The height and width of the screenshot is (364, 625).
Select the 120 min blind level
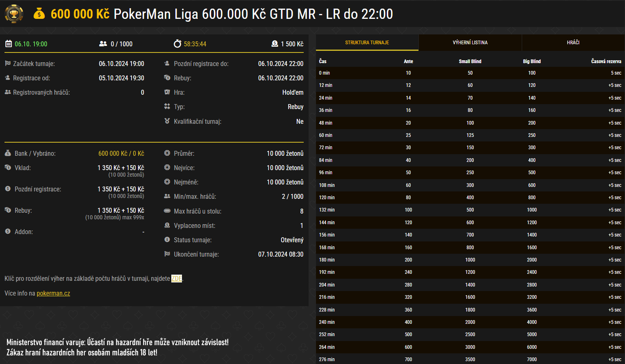[x=470, y=198]
